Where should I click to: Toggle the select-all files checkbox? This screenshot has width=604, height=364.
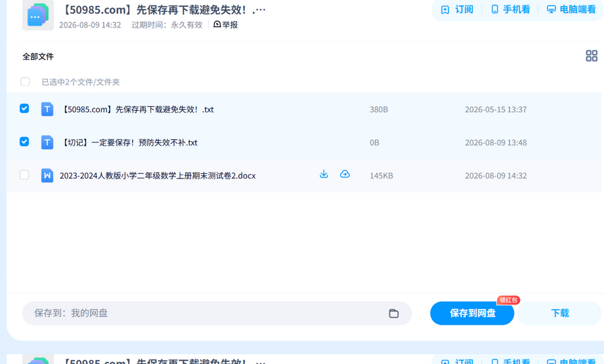point(25,81)
